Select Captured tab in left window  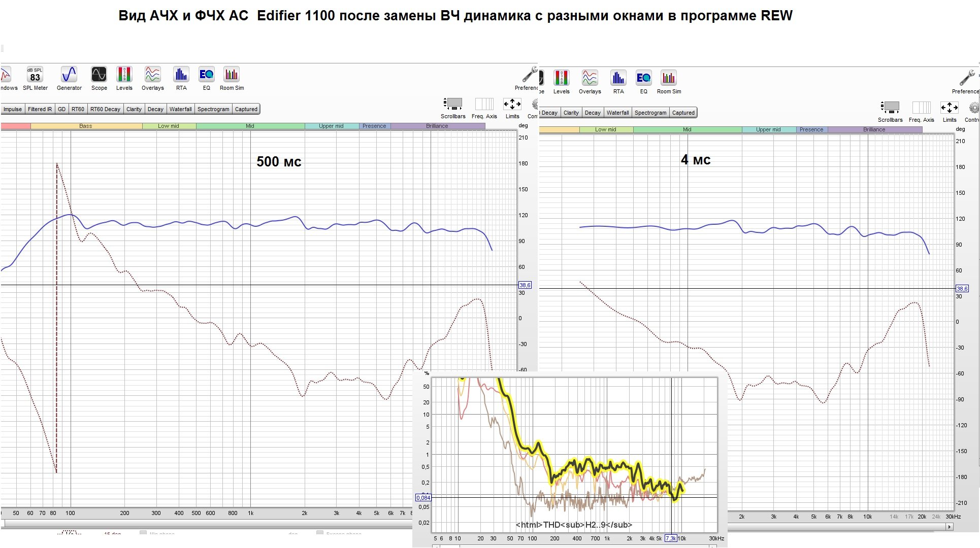(246, 109)
